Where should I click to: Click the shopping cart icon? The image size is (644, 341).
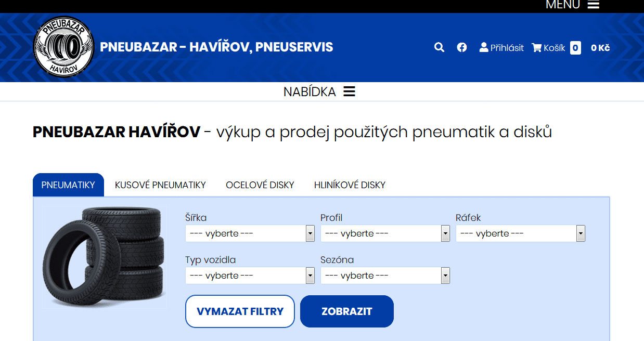(536, 48)
